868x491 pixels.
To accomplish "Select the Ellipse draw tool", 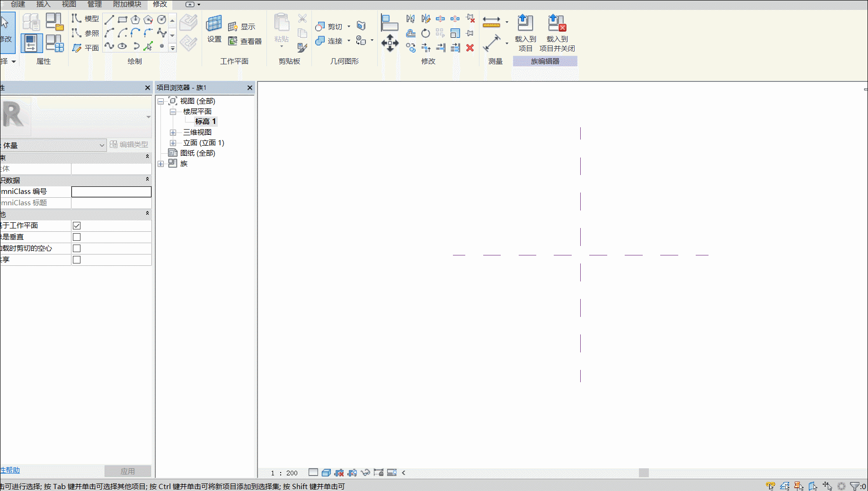I will point(123,46).
